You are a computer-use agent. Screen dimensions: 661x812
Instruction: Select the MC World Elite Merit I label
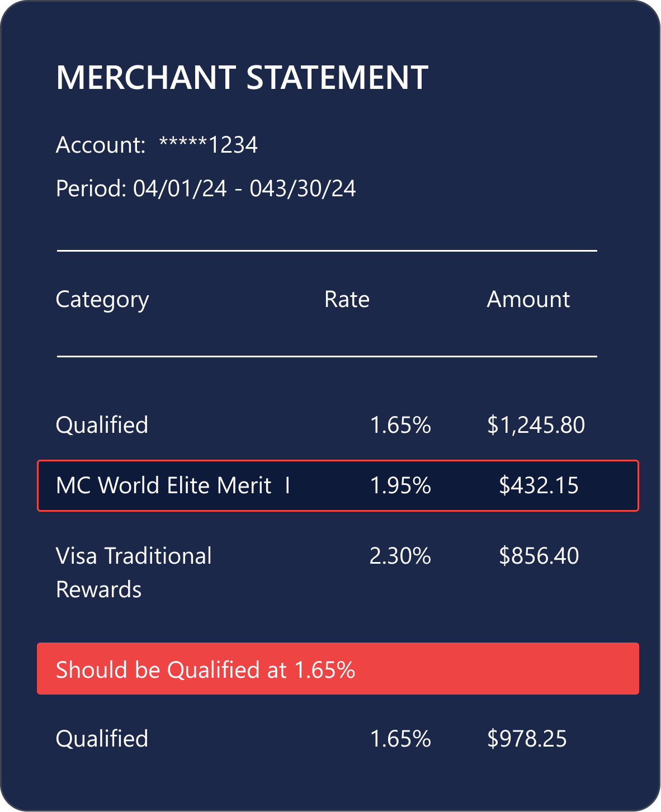173,485
